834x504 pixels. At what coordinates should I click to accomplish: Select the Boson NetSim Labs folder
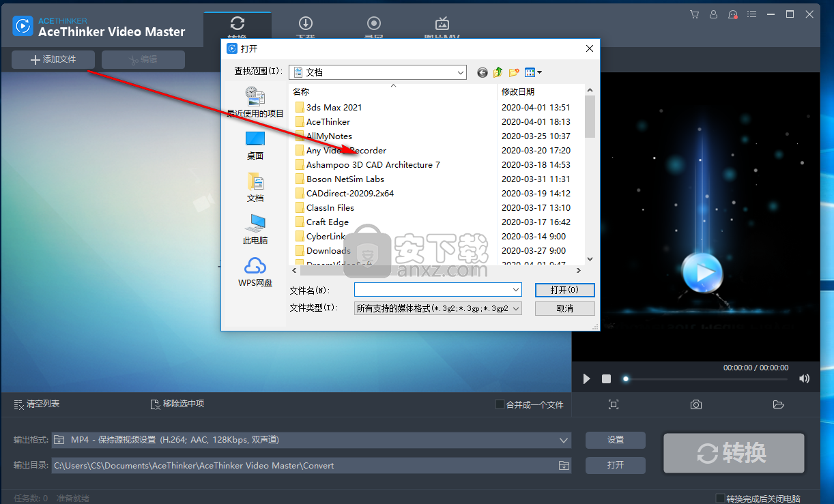click(x=339, y=179)
